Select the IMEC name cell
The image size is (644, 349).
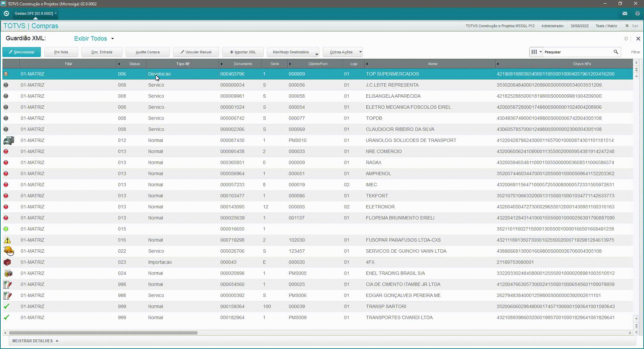click(x=371, y=185)
